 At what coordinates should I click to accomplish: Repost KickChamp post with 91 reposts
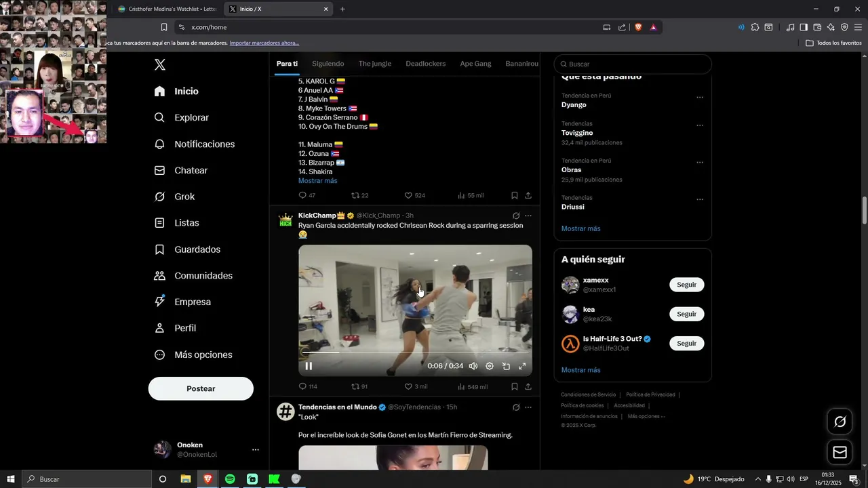click(x=359, y=386)
